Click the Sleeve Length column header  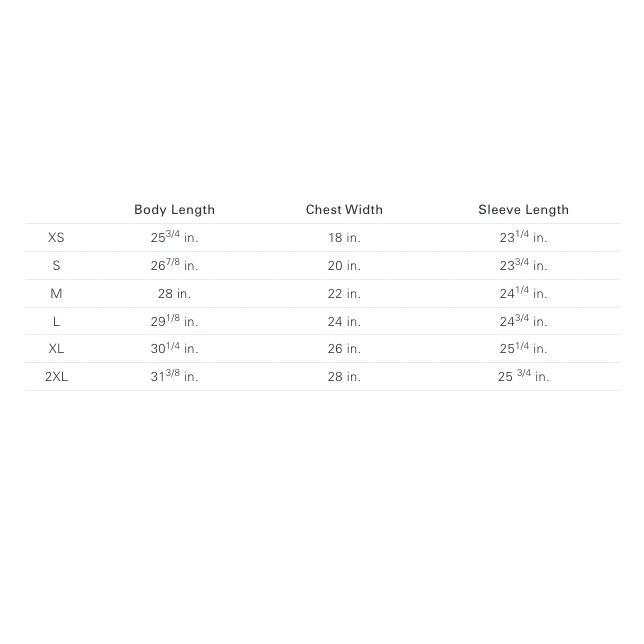[523, 210]
